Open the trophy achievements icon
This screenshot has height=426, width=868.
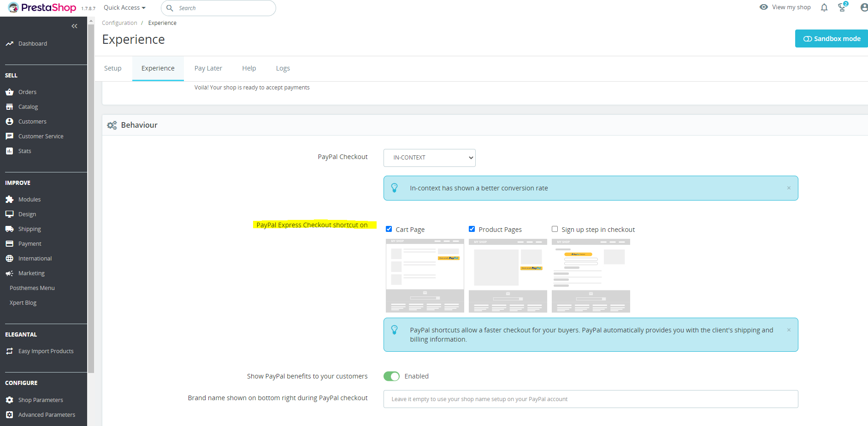[842, 7]
